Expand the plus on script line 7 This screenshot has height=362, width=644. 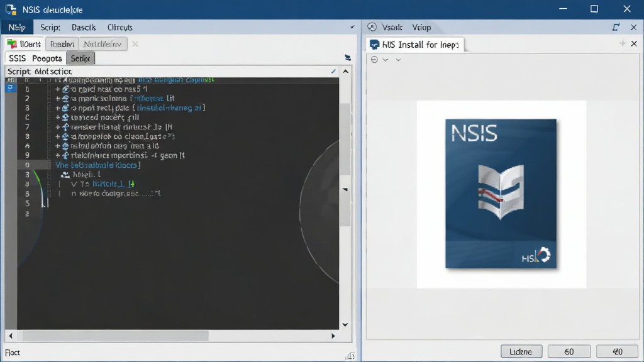tap(58, 127)
